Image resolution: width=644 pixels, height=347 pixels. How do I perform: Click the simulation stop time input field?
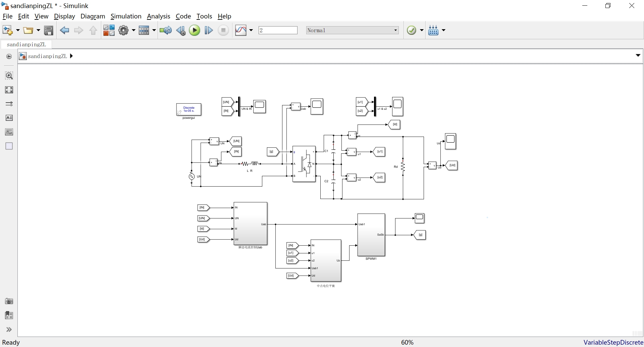click(278, 30)
